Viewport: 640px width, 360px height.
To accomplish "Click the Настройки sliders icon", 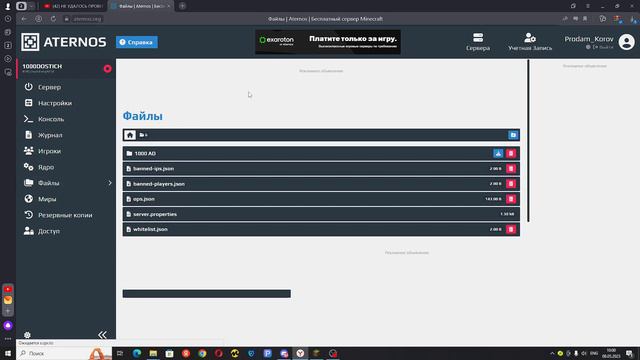I will (x=28, y=103).
